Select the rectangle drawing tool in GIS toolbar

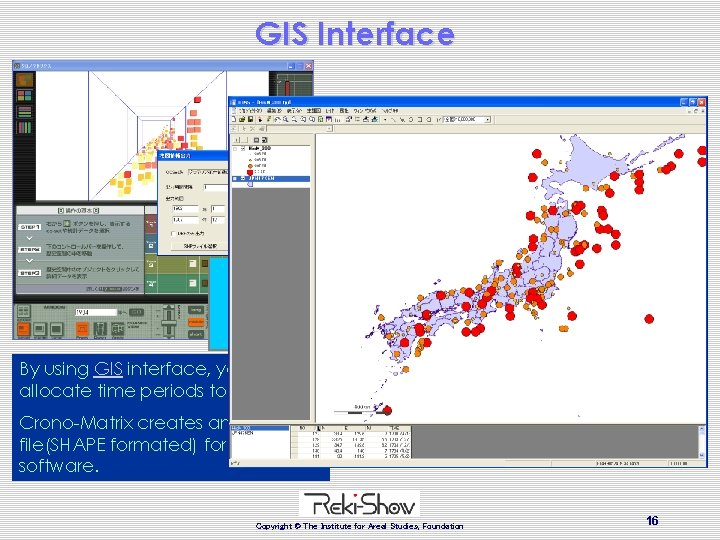coord(420,119)
